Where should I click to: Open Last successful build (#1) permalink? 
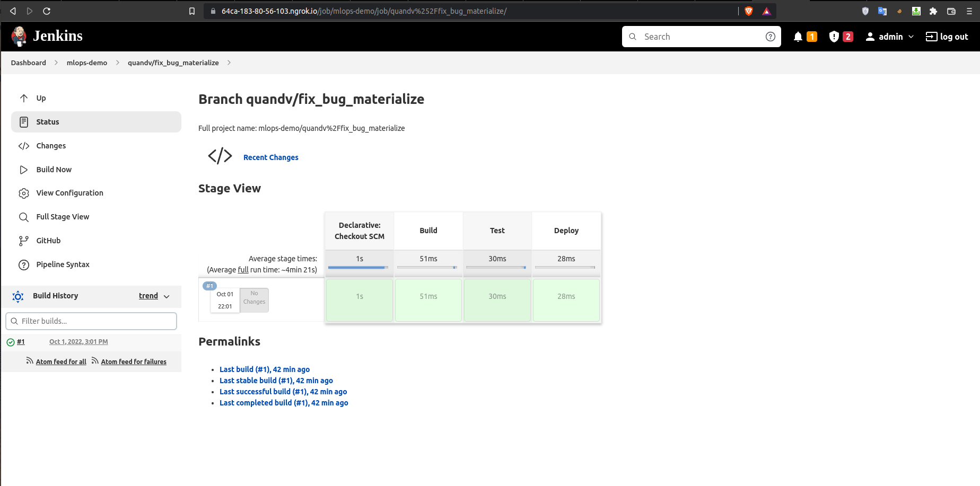(x=283, y=392)
